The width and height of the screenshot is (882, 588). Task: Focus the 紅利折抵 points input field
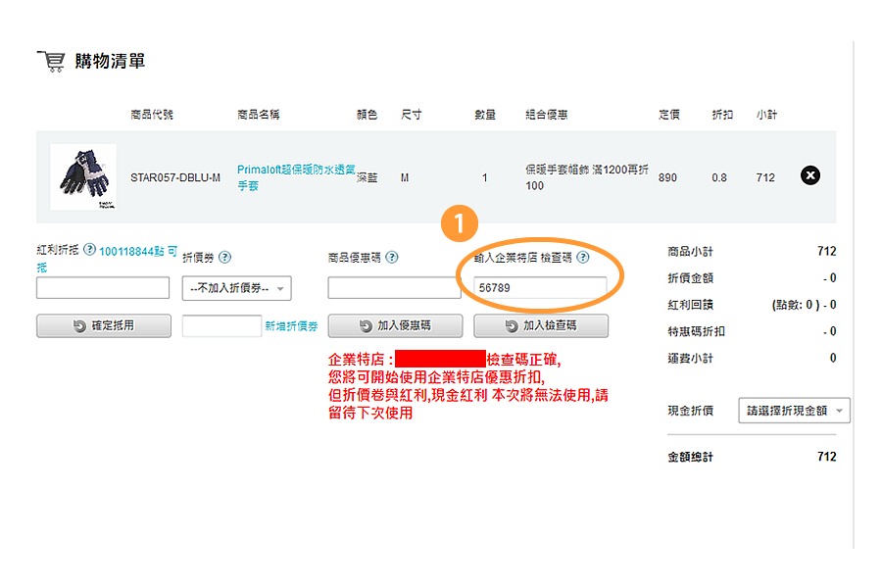coord(103,287)
